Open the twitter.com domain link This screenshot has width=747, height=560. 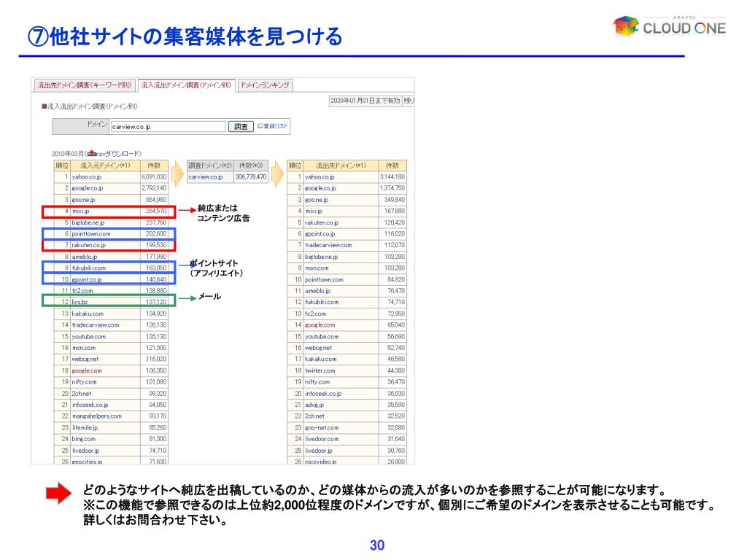click(x=320, y=371)
